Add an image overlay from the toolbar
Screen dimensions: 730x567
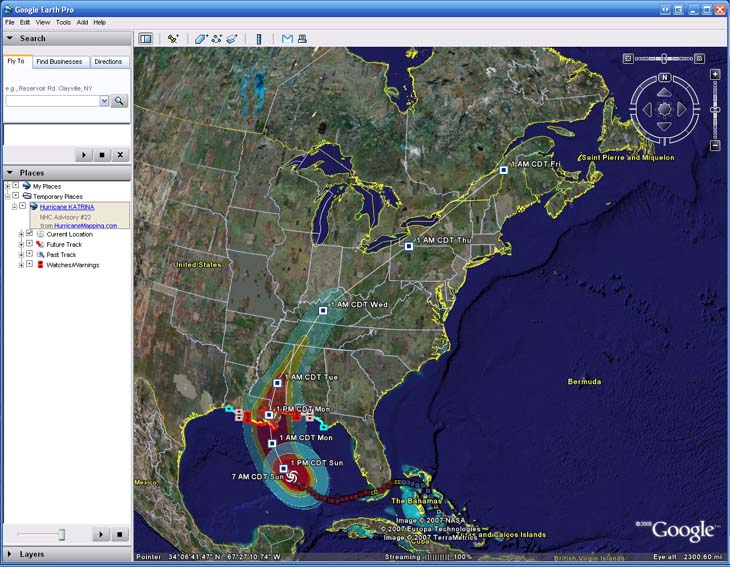pyautogui.click(x=232, y=39)
